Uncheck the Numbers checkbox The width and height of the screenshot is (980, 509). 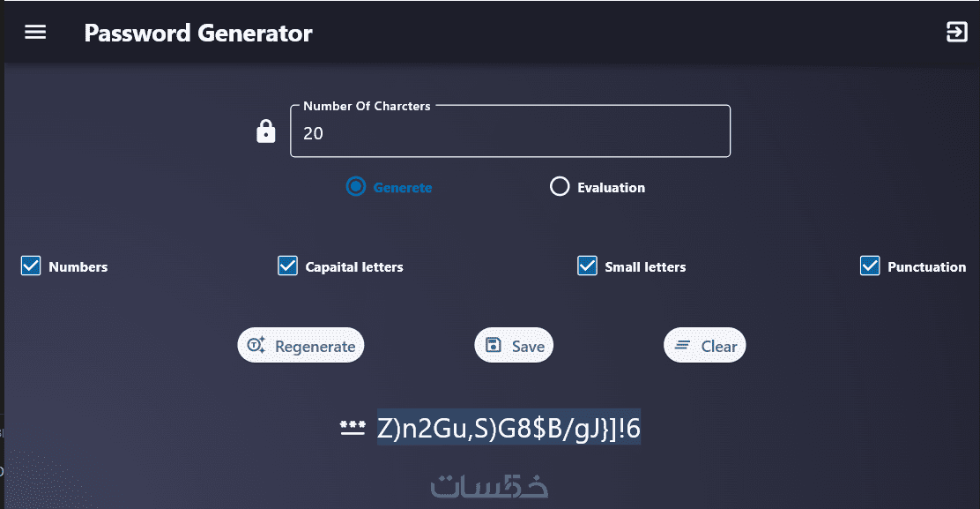(x=31, y=266)
